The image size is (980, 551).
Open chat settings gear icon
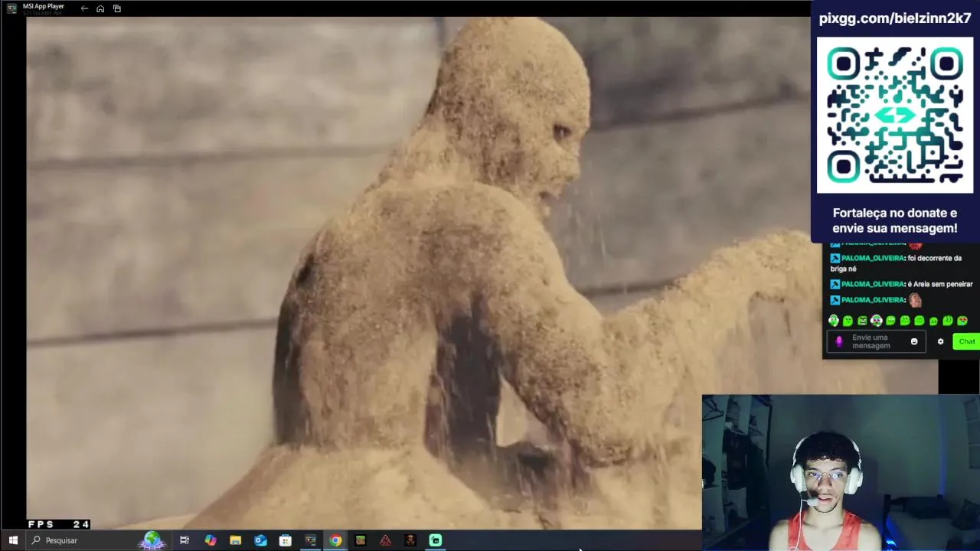(x=941, y=341)
